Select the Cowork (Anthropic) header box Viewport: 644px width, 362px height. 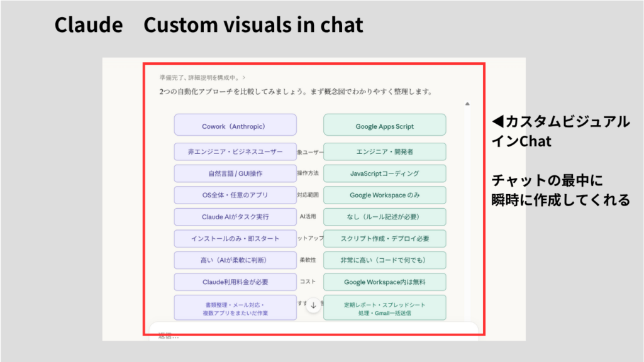(x=235, y=126)
